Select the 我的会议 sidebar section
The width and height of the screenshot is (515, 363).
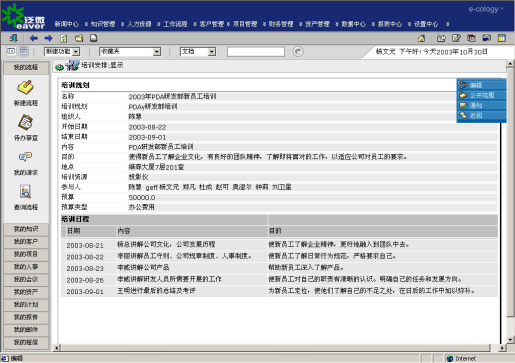coord(26,279)
